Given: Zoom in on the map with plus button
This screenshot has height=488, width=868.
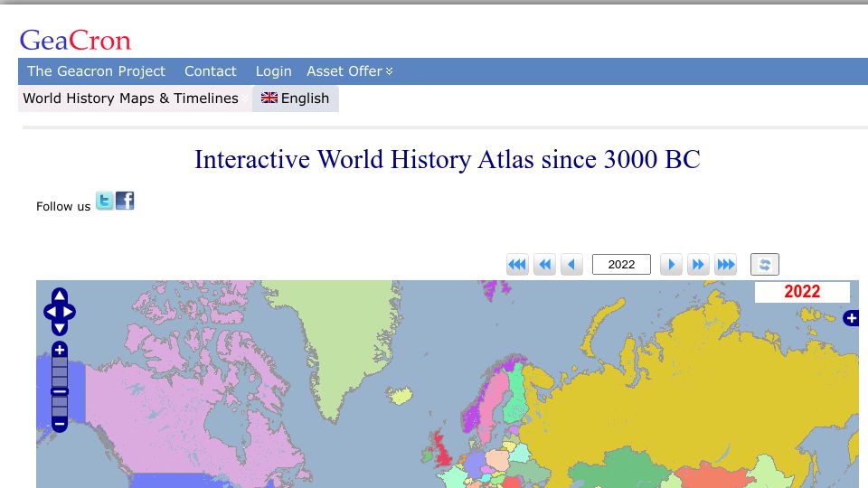Looking at the screenshot, I should click(60, 350).
